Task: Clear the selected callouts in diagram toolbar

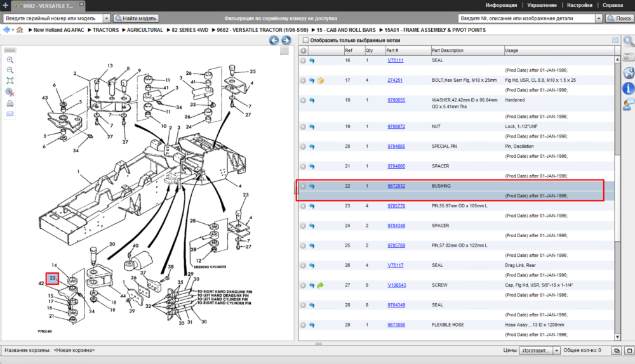Action: pos(10,92)
